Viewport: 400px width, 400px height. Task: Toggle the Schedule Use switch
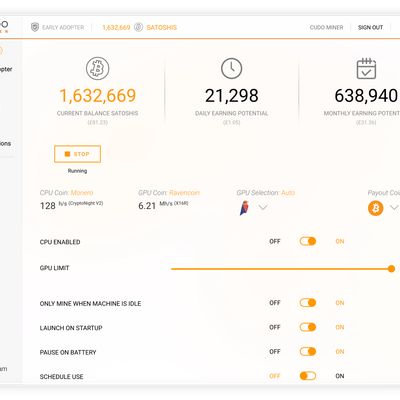coord(308,376)
